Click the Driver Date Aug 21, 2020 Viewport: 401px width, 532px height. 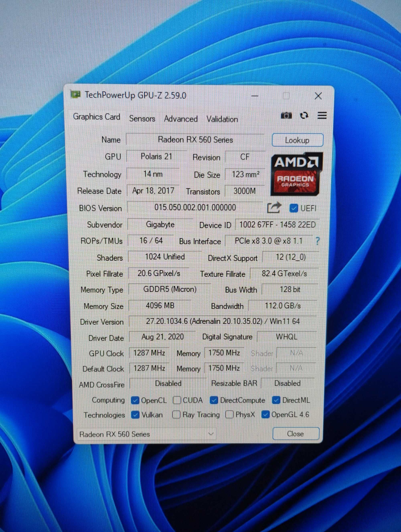pyautogui.click(x=162, y=337)
